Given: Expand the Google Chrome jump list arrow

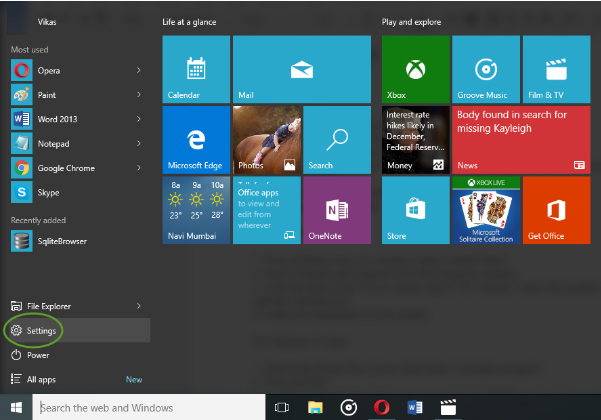Looking at the screenshot, I should coord(139,168).
